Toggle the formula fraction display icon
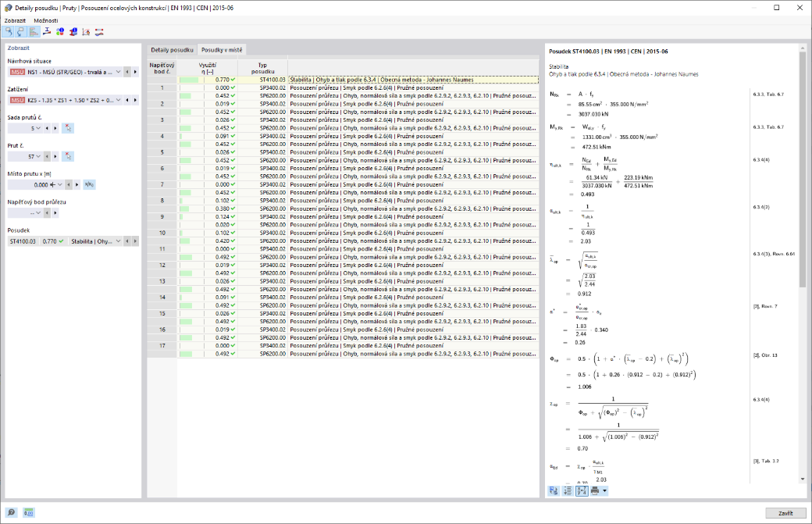 point(582,491)
